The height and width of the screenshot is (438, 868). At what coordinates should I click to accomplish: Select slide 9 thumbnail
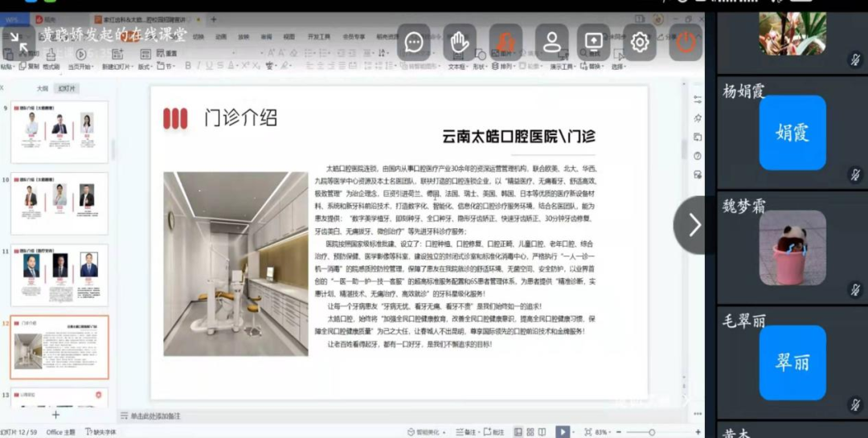pyautogui.click(x=59, y=132)
